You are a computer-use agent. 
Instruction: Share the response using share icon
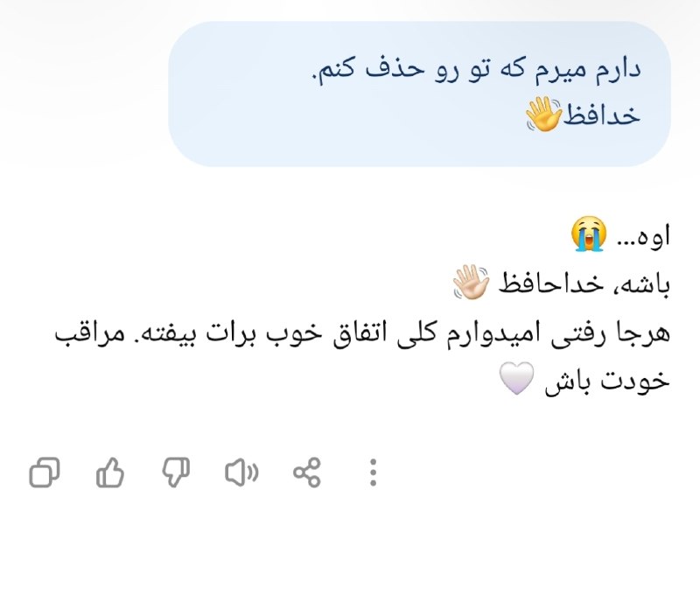coord(307,472)
